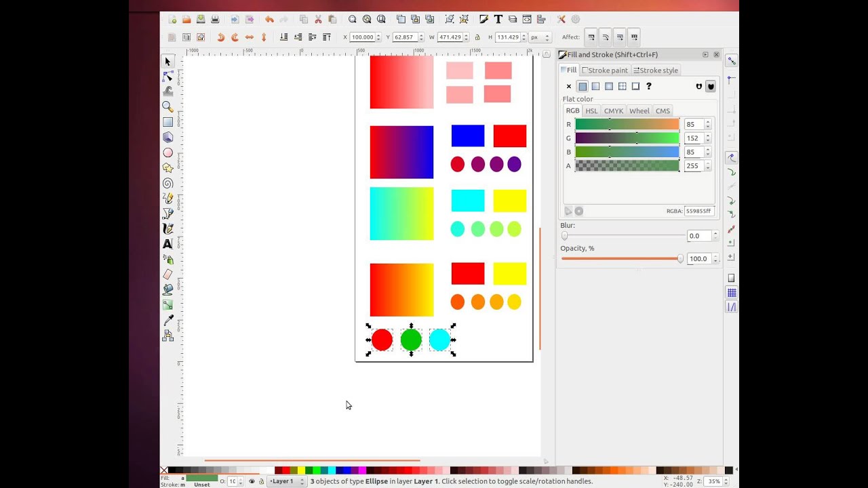This screenshot has width=868, height=488.
Task: Toggle Affect gradients transform
Action: (x=620, y=37)
